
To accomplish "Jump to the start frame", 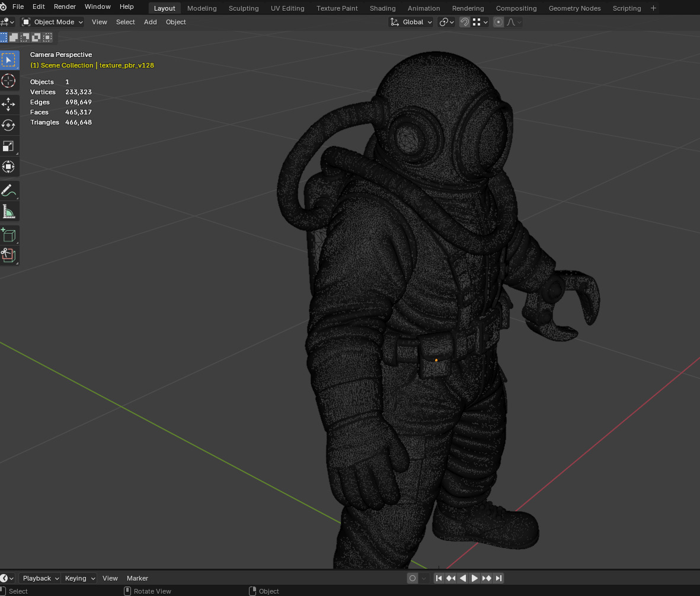I will pos(439,578).
